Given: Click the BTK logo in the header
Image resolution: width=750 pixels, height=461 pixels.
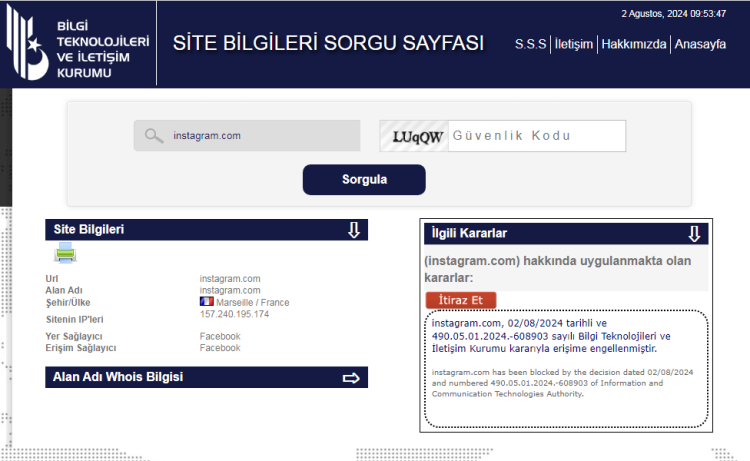Looking at the screenshot, I should (x=78, y=45).
